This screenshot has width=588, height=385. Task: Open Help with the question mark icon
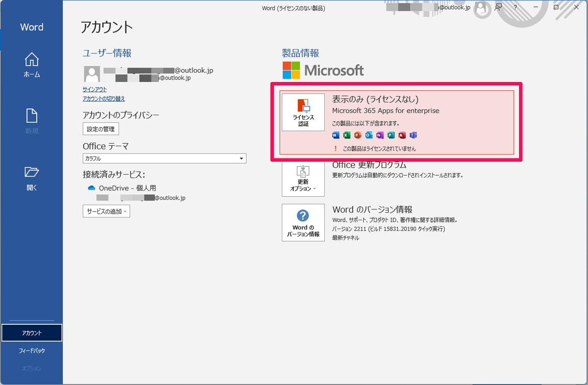coord(515,7)
